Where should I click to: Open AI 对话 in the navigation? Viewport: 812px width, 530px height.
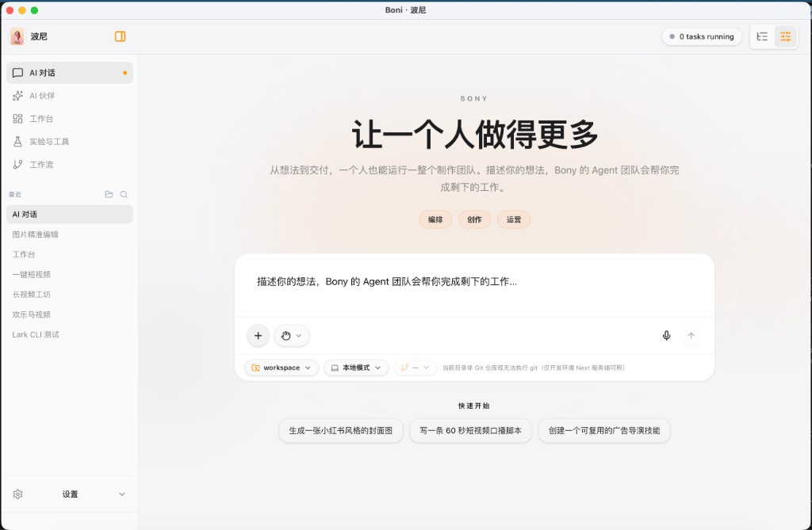point(70,72)
